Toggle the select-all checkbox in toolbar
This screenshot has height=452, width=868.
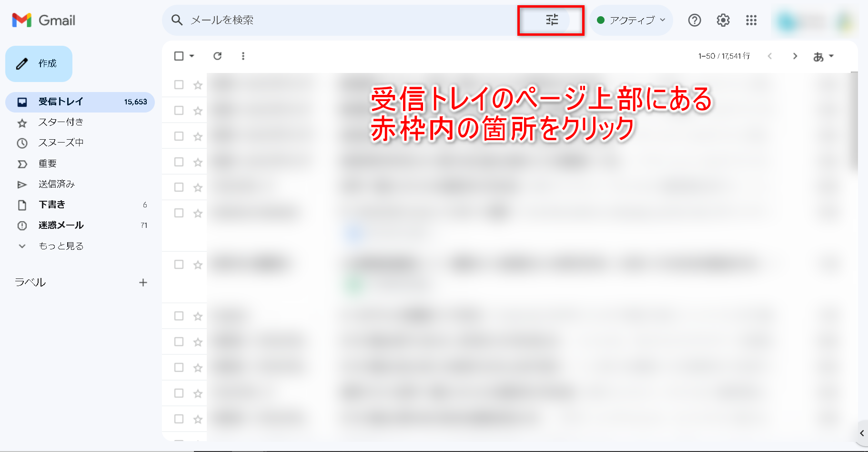click(x=179, y=56)
